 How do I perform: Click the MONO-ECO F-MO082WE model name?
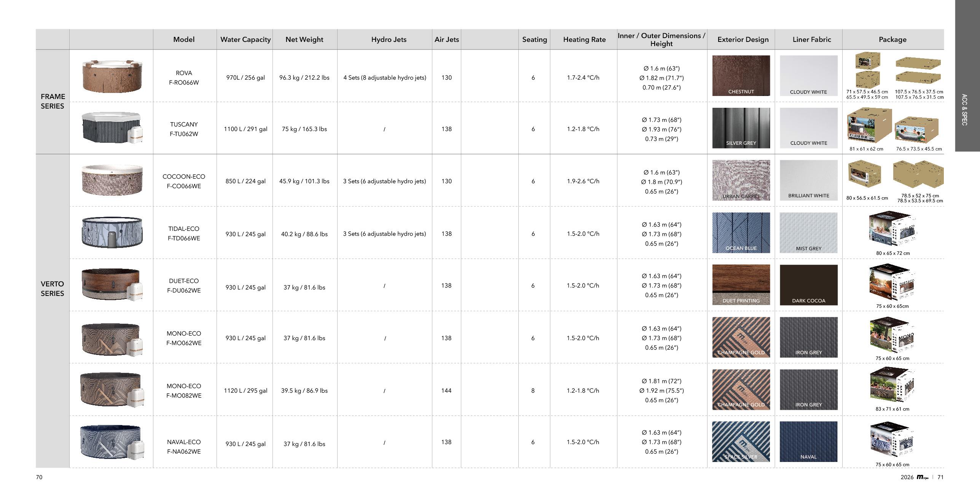pos(184,391)
